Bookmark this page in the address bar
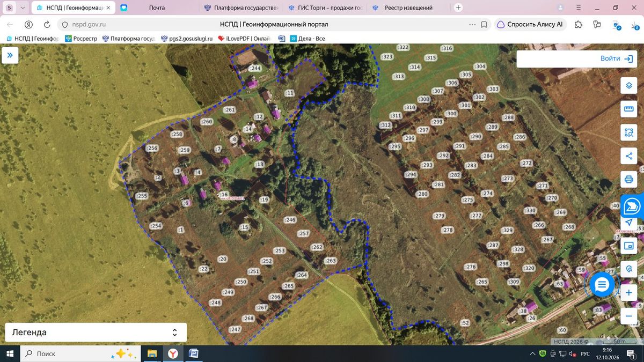The height and width of the screenshot is (362, 644). click(x=484, y=24)
